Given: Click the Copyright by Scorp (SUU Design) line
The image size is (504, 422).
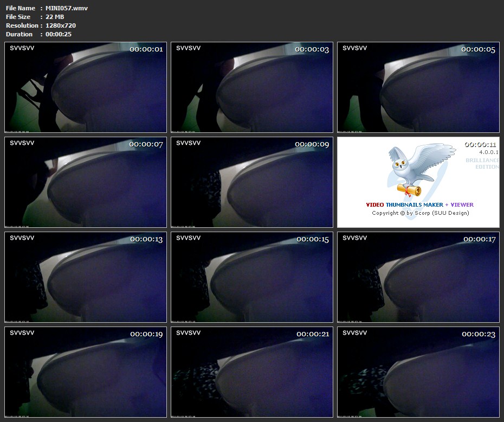Looking at the screenshot, I should tap(420, 213).
